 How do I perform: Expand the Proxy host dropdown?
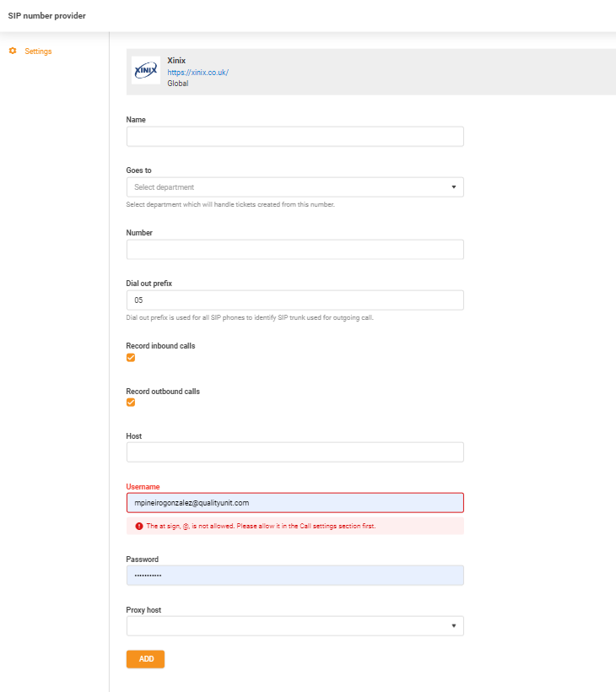pyautogui.click(x=294, y=625)
